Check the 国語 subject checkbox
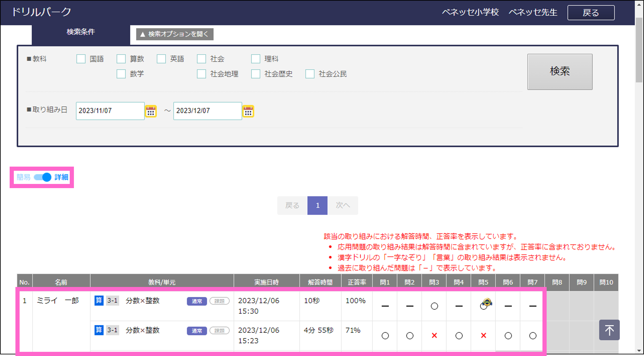This screenshot has height=356, width=644. (x=81, y=59)
